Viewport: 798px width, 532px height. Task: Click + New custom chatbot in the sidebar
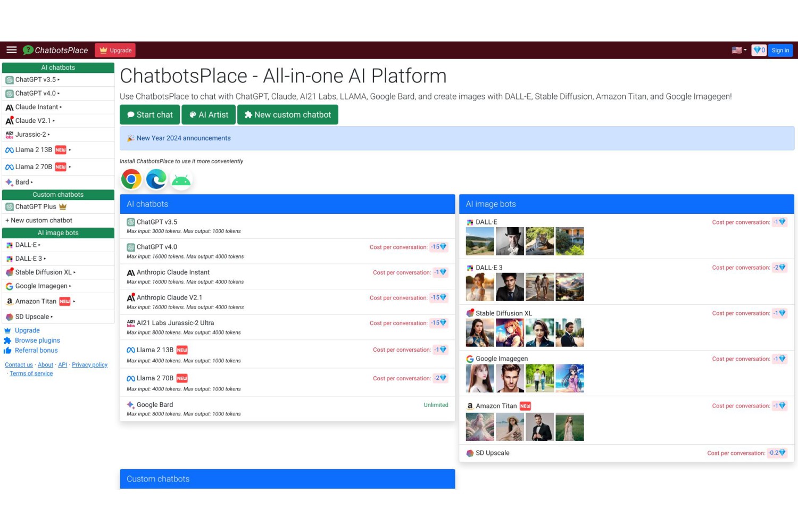[x=58, y=220]
